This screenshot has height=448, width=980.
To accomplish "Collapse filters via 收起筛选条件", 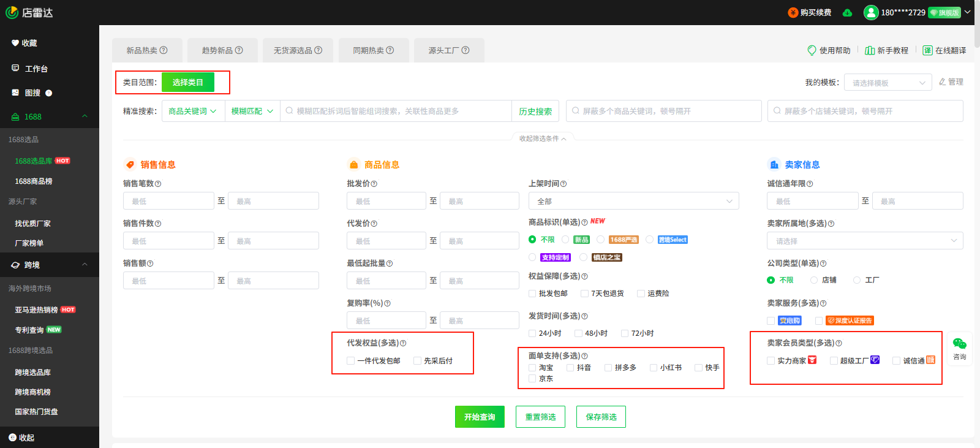I will coord(543,139).
